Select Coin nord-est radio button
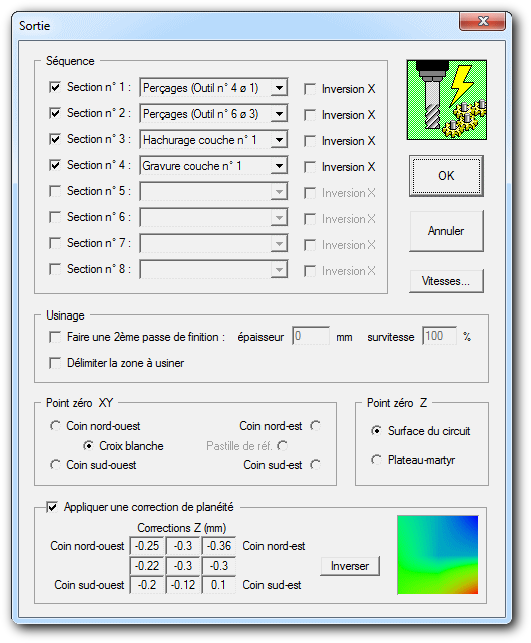531x643 pixels. coord(315,426)
